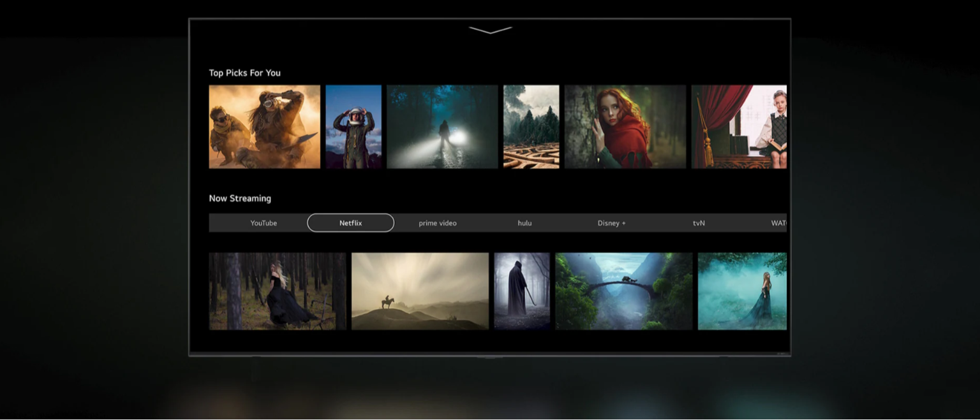The width and height of the screenshot is (980, 420).
Task: Switch to the hulu tab
Action: [x=524, y=223]
